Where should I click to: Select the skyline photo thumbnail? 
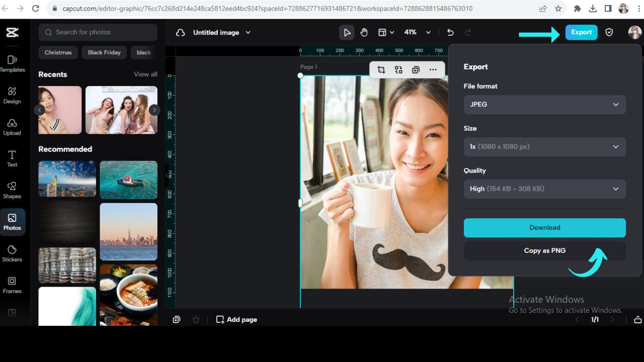[128, 232]
